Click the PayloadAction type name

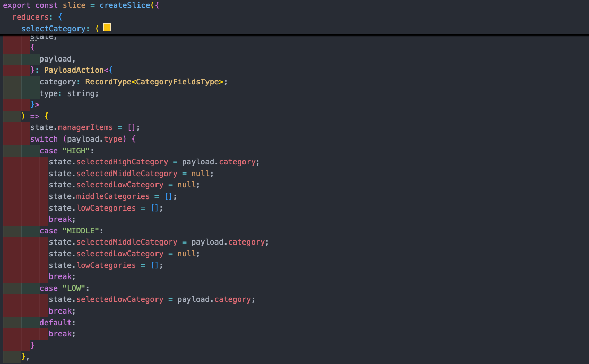click(74, 70)
